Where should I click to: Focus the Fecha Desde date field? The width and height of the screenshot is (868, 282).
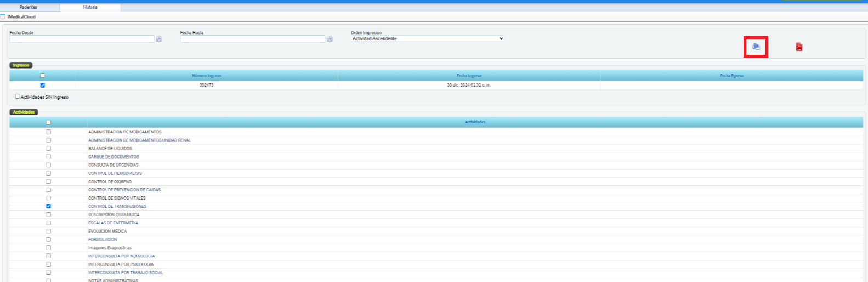click(82, 40)
